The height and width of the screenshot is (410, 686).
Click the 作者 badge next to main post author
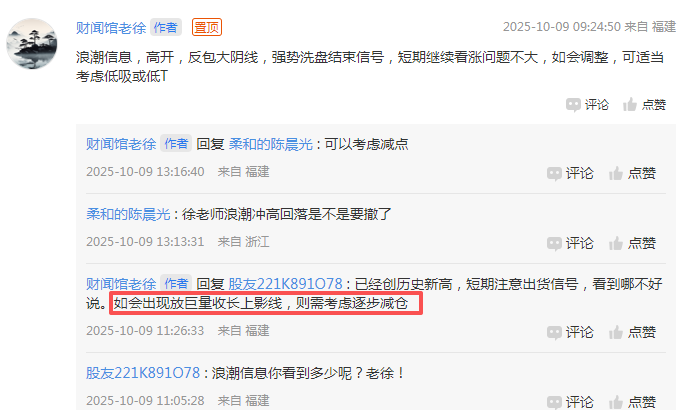pyautogui.click(x=166, y=27)
